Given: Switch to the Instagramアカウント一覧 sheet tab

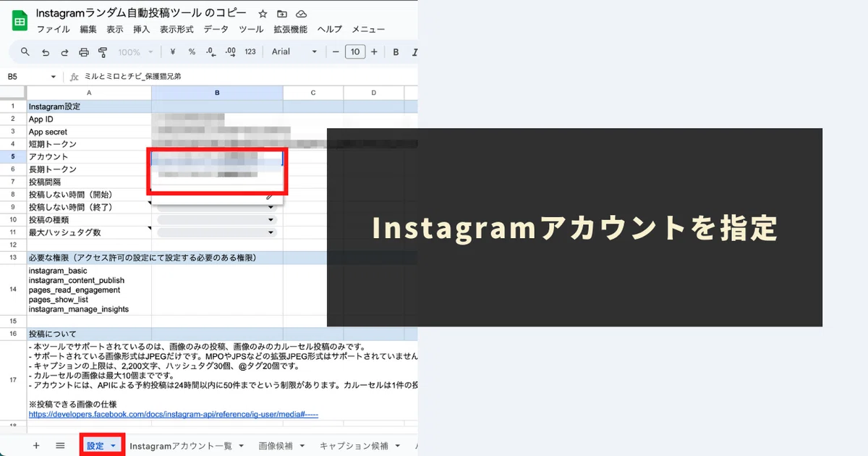Looking at the screenshot, I should [x=181, y=446].
